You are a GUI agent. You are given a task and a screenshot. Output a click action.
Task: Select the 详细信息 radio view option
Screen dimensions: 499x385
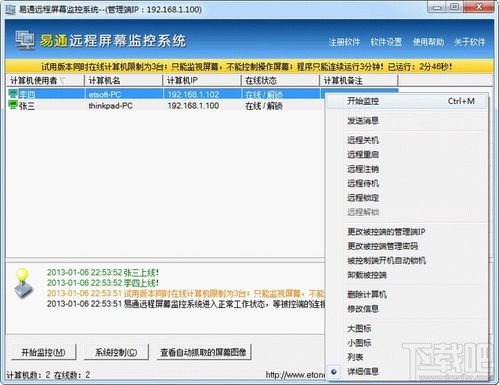[363, 371]
